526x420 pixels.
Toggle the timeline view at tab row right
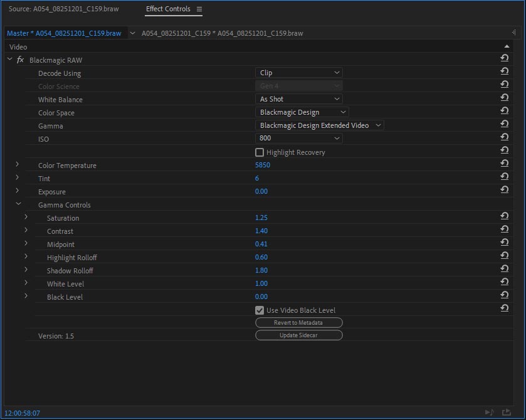pos(513,33)
